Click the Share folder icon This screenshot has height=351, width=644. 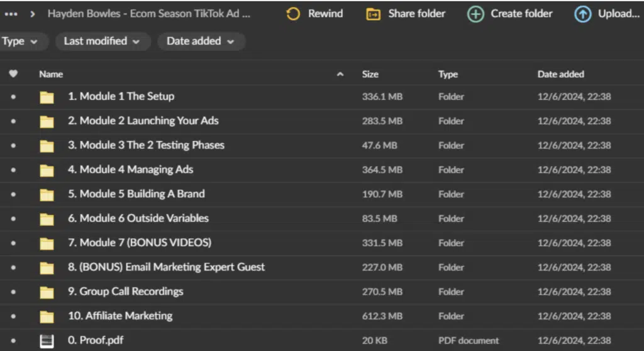pos(373,14)
